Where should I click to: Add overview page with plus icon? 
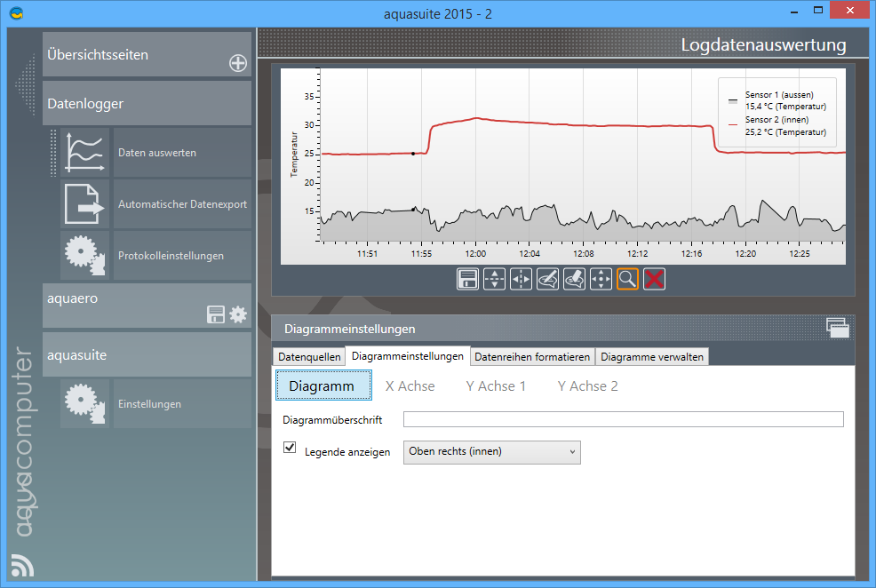point(237,63)
